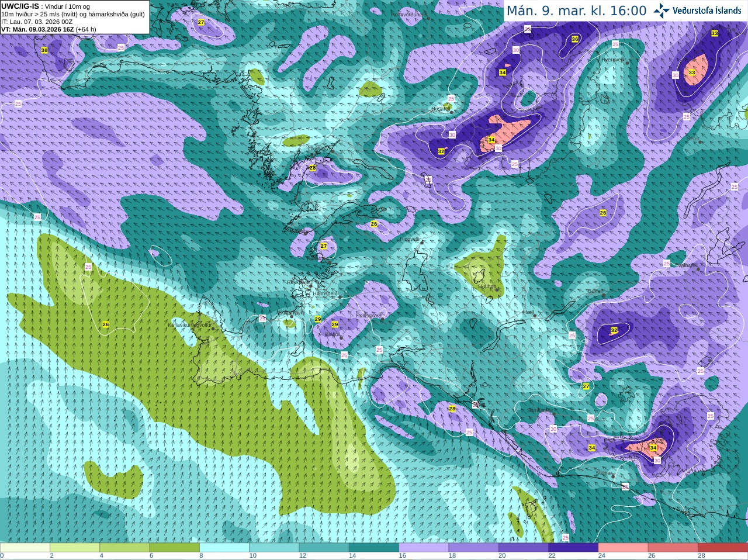Select the 0–2 m/s legend swatch

[25, 548]
